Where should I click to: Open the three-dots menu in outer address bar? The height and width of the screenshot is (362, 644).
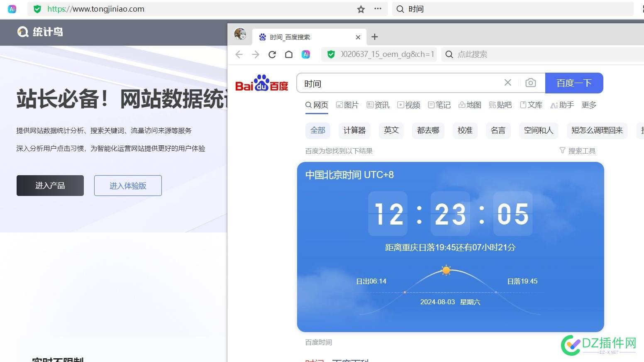(378, 9)
